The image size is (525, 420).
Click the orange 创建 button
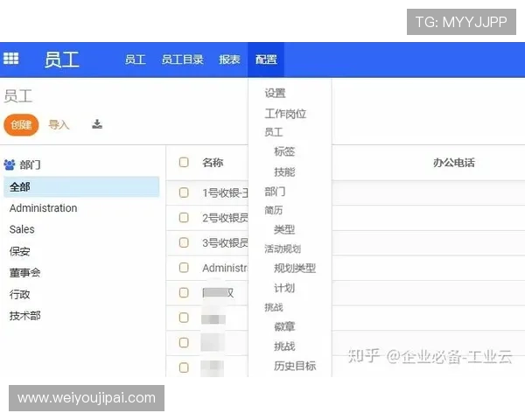(x=21, y=125)
